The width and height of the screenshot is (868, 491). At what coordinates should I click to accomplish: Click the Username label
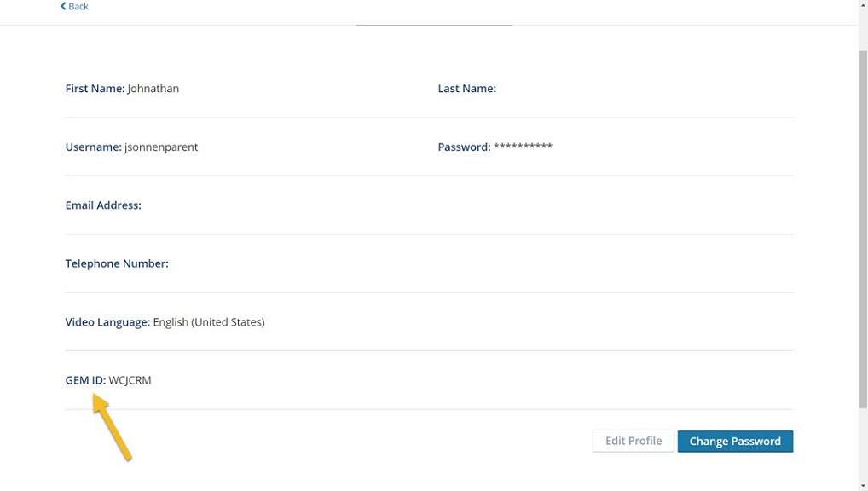pyautogui.click(x=93, y=147)
